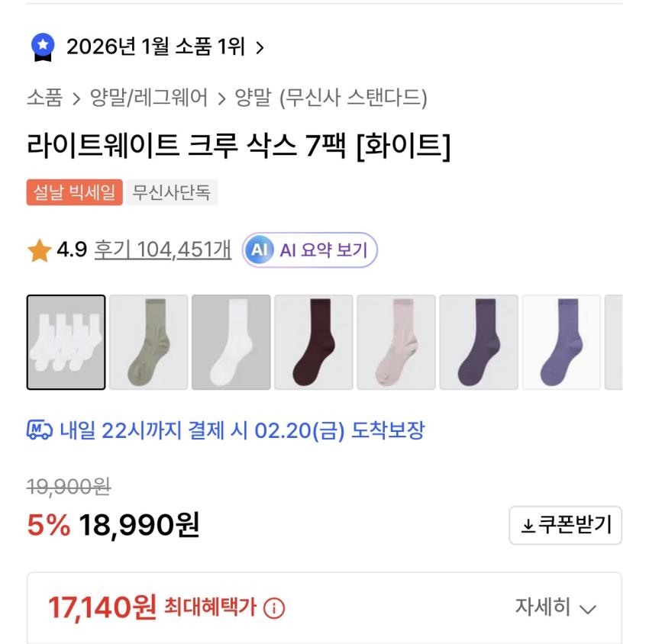Select the single white sock swatch
The height and width of the screenshot is (644, 649).
tap(231, 343)
